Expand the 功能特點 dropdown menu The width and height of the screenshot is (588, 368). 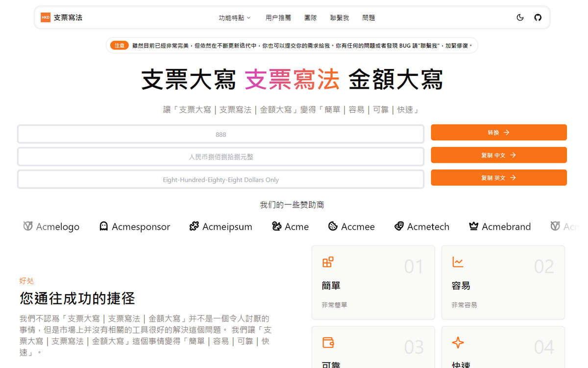(235, 18)
